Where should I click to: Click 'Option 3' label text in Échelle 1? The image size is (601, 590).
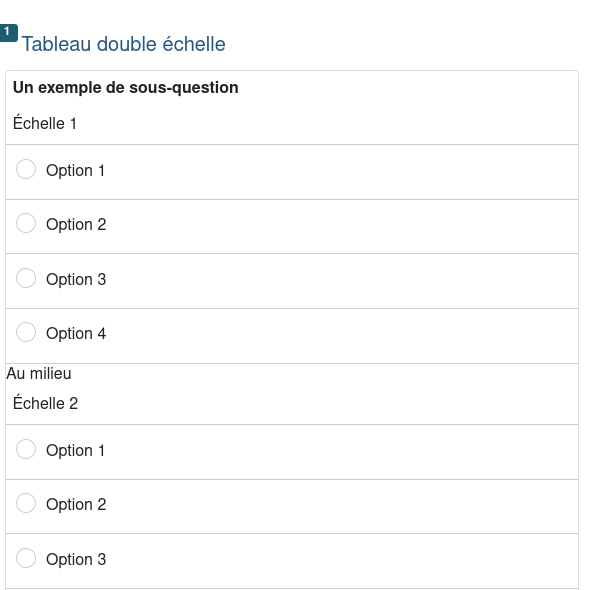76,280
